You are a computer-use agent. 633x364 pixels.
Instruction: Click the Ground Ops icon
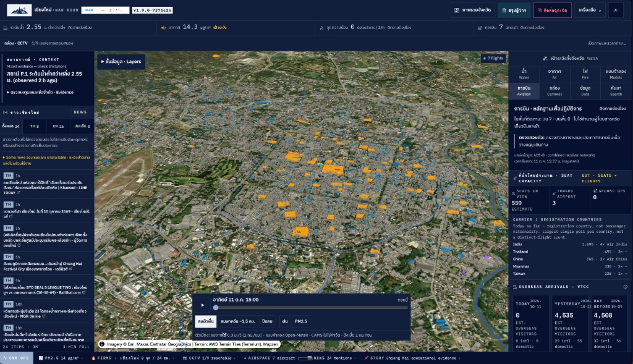click(595, 191)
